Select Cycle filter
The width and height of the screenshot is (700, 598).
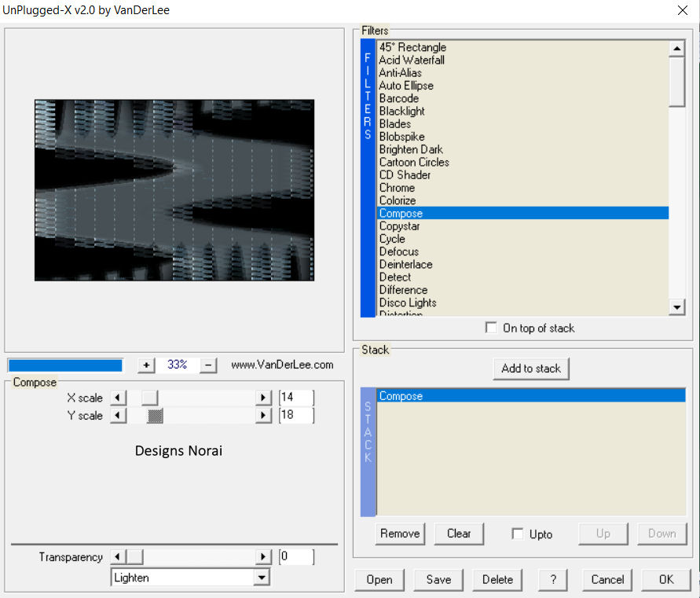[x=522, y=239]
